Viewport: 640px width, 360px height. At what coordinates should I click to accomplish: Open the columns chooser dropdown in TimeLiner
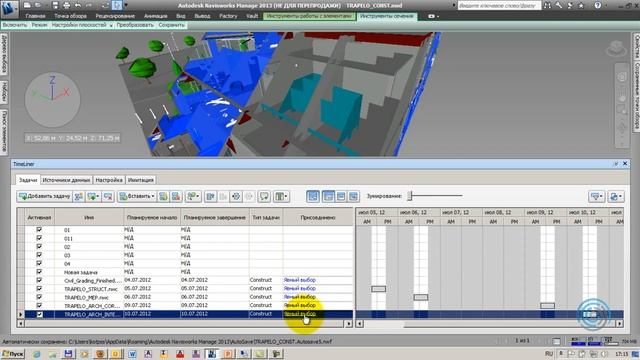click(x=281, y=196)
